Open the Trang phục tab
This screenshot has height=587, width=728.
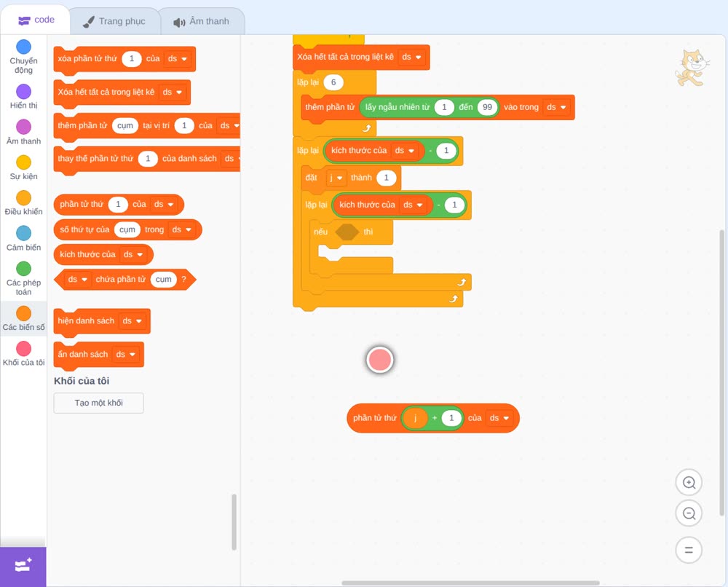point(114,21)
